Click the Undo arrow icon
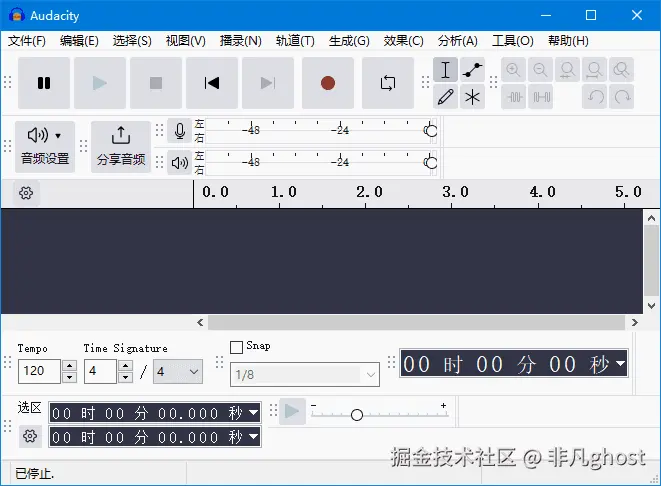Viewport: 661px width, 486px height. pos(594,97)
